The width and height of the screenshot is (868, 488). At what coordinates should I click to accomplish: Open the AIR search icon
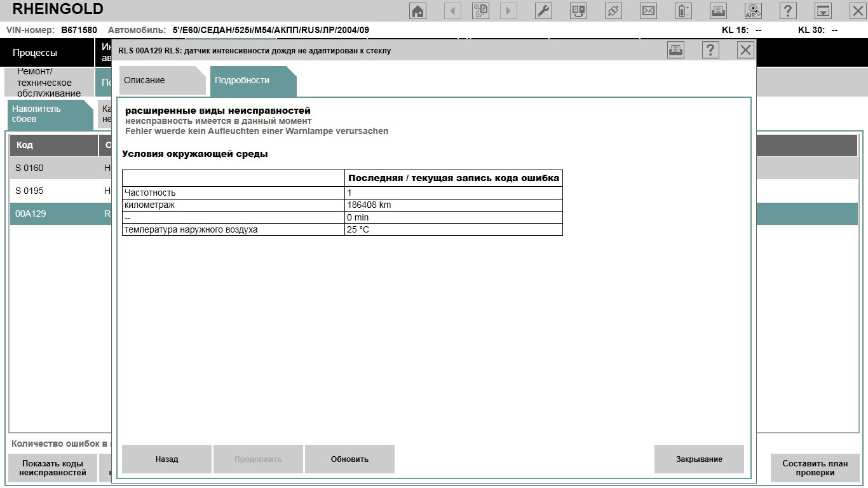753,11
